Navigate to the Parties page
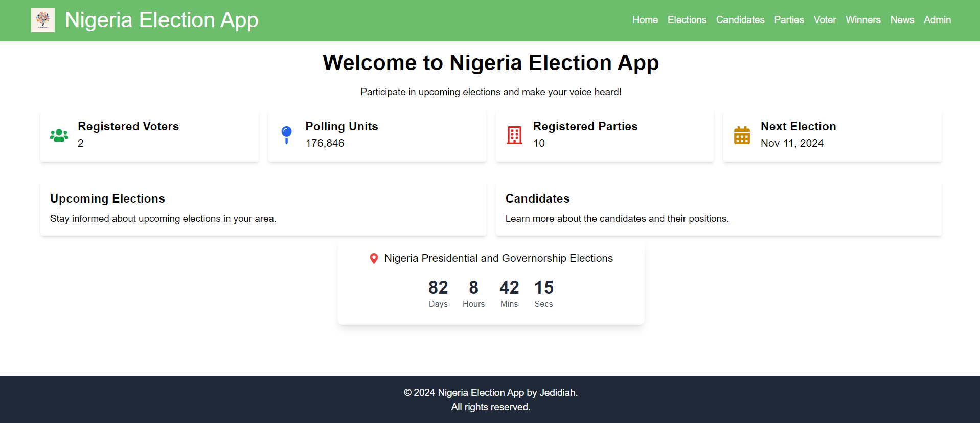 tap(789, 20)
